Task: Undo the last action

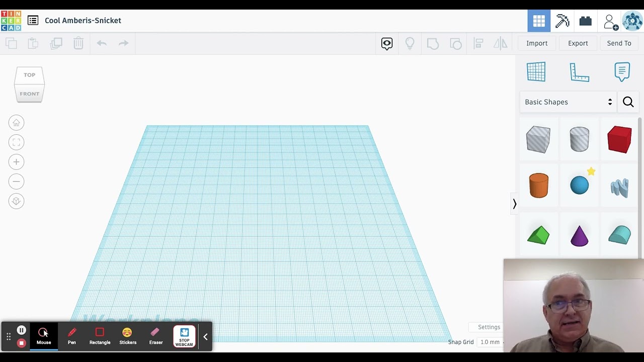Action: point(102,43)
